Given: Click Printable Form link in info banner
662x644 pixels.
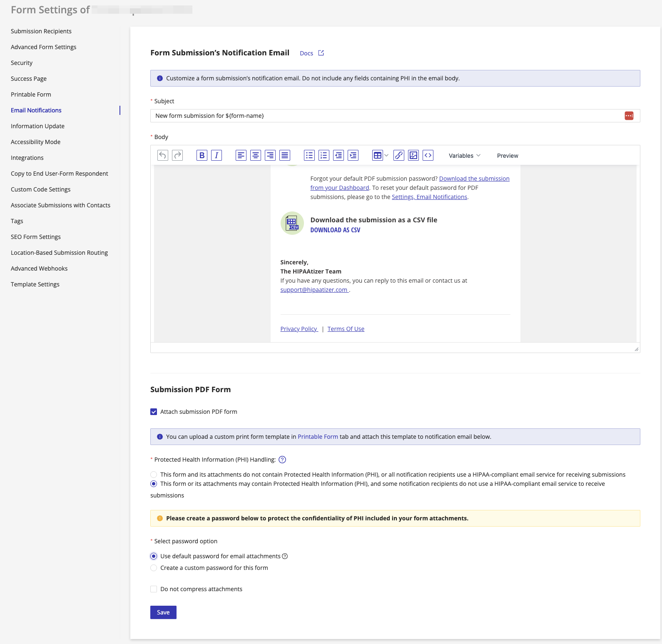Looking at the screenshot, I should pos(318,437).
